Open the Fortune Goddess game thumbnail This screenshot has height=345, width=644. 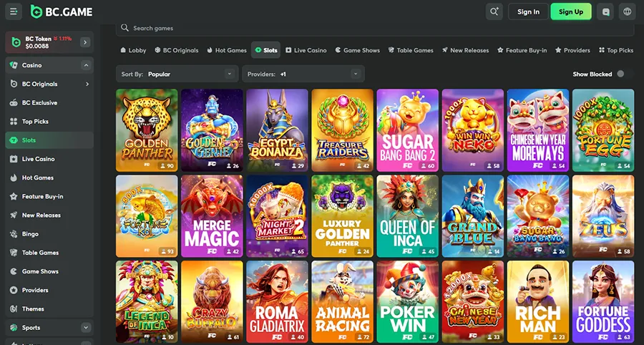[603, 302]
